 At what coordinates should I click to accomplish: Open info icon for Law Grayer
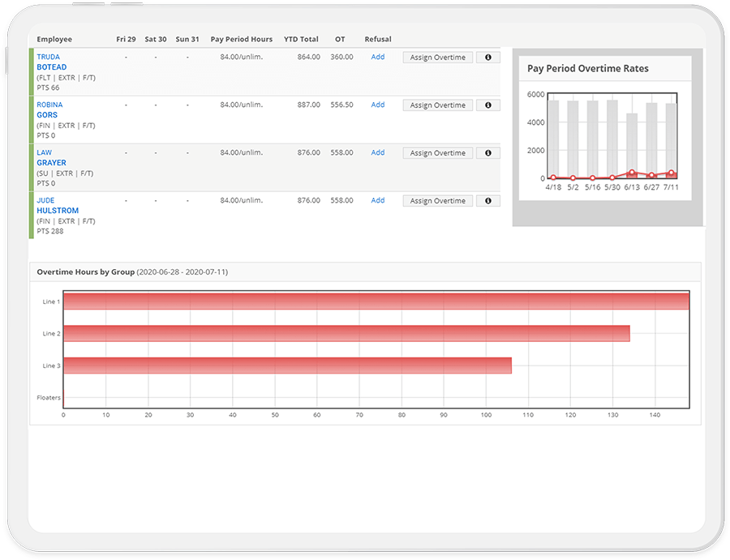[x=488, y=153]
